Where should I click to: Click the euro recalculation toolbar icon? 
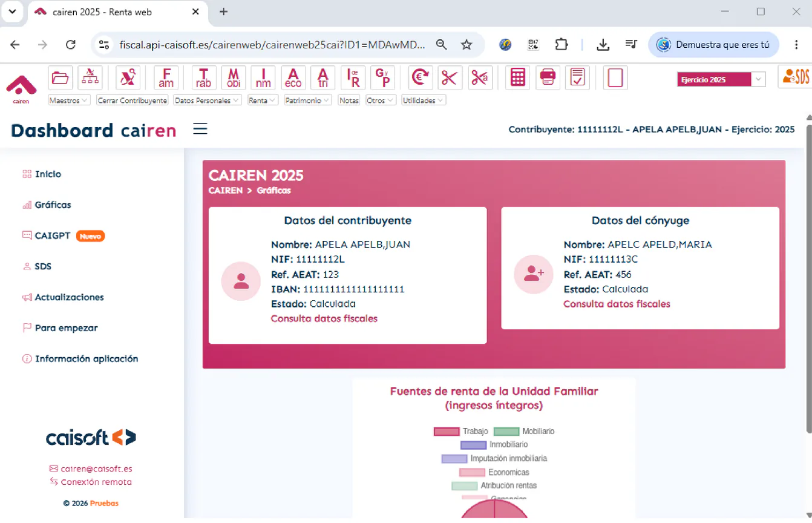coord(420,77)
